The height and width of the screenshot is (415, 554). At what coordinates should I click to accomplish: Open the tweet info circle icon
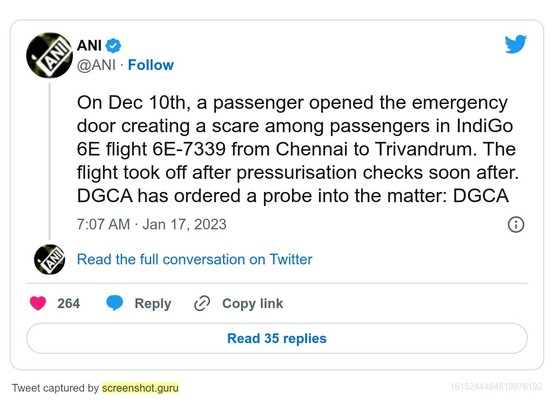[516, 225]
